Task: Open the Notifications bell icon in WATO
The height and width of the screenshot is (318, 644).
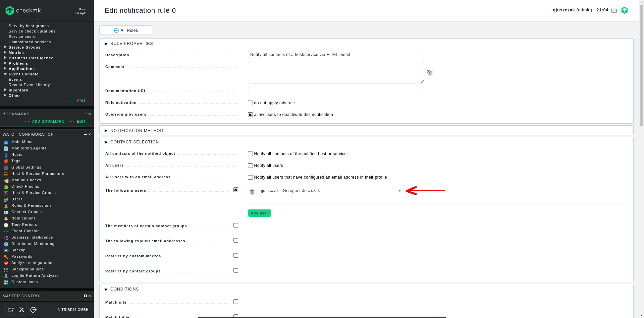Action: pos(6,218)
